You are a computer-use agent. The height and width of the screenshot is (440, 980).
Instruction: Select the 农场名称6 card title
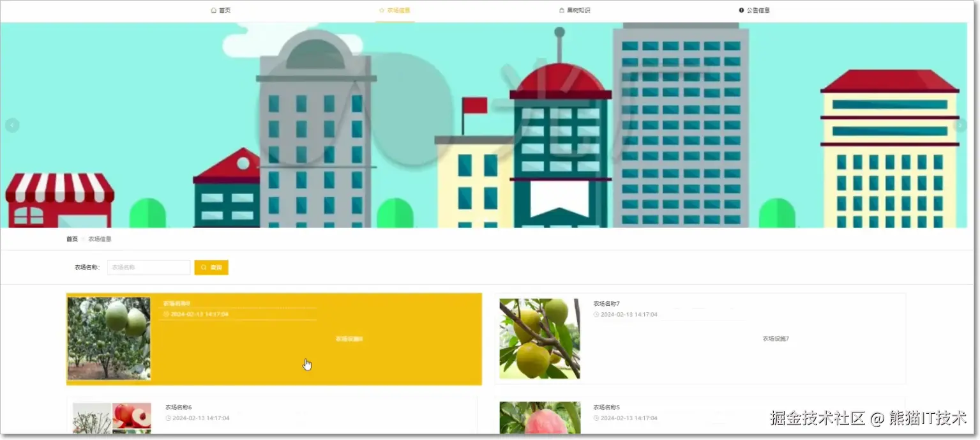(x=178, y=407)
